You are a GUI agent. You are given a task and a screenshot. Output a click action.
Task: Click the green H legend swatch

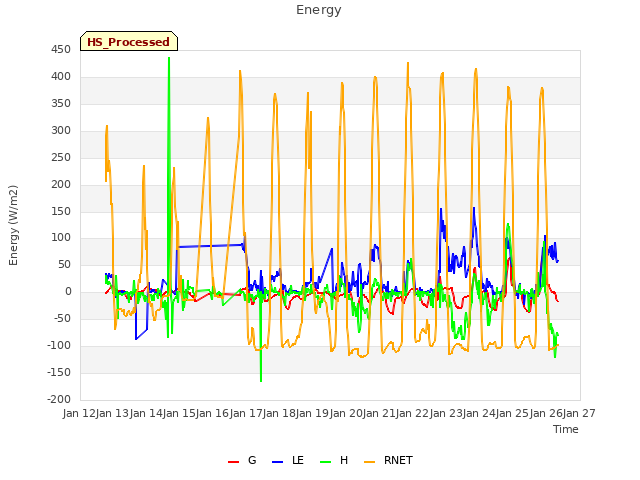(x=325, y=462)
